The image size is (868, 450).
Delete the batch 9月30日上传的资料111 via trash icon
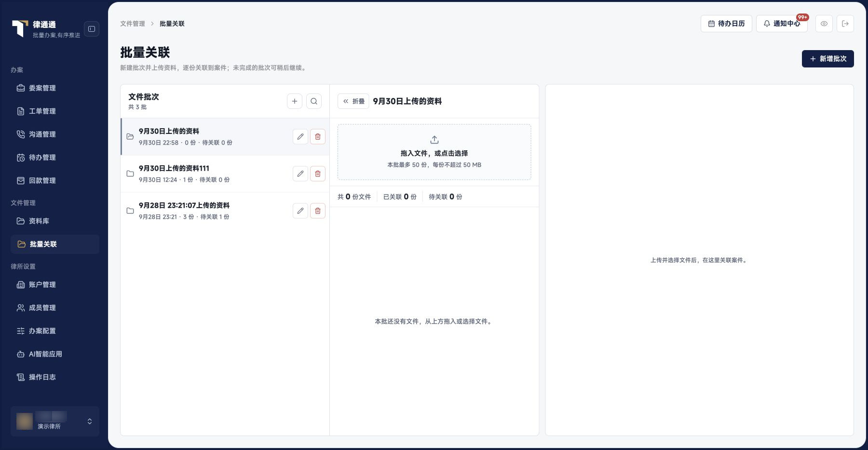318,173
